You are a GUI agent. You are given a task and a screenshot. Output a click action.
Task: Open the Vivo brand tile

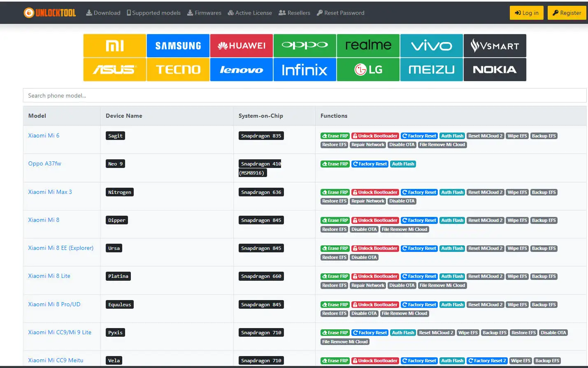click(431, 46)
